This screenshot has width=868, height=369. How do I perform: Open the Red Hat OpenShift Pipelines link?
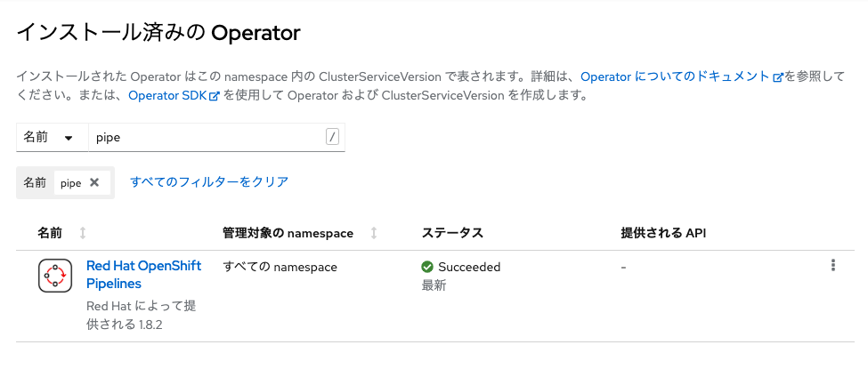(x=144, y=275)
